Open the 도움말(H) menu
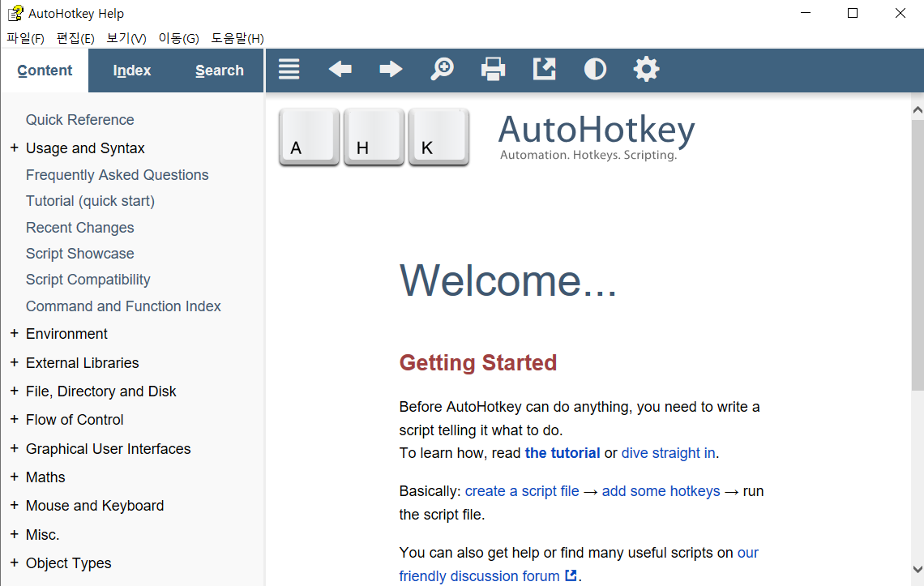This screenshot has height=586, width=924. [x=237, y=38]
